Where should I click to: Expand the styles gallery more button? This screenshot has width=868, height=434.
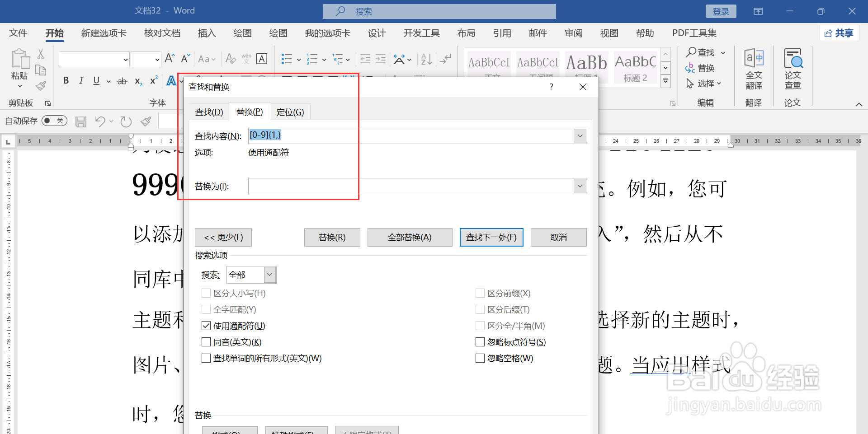click(665, 81)
